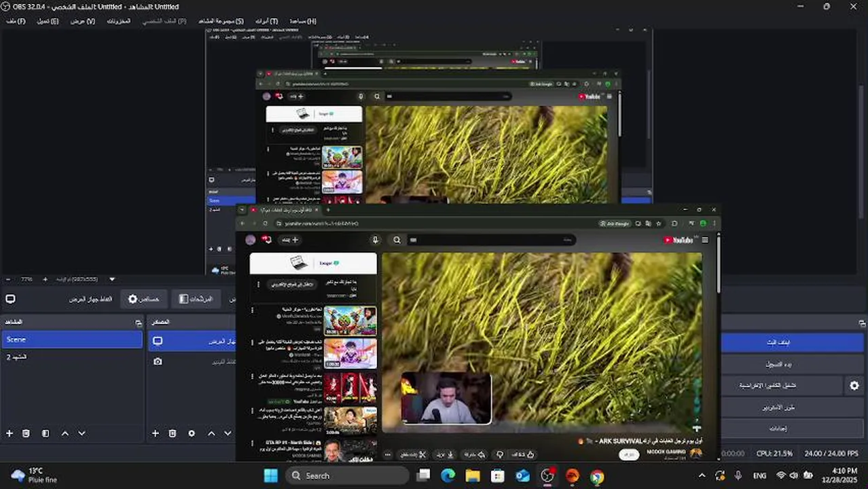
Task: Click the taskbar Search box
Action: (x=347, y=476)
